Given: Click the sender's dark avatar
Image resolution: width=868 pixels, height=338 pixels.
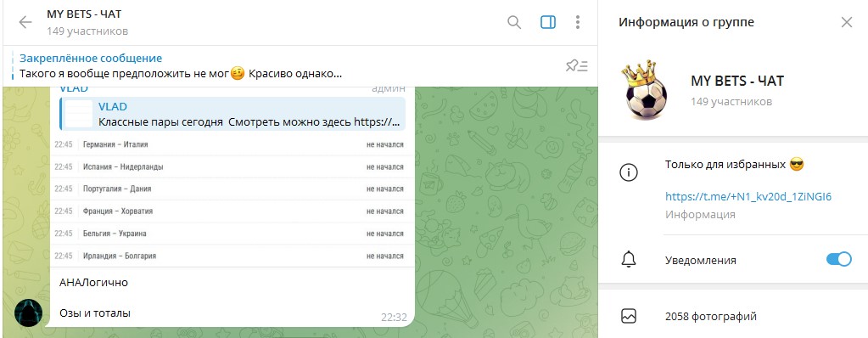Looking at the screenshot, I should click(x=28, y=313).
